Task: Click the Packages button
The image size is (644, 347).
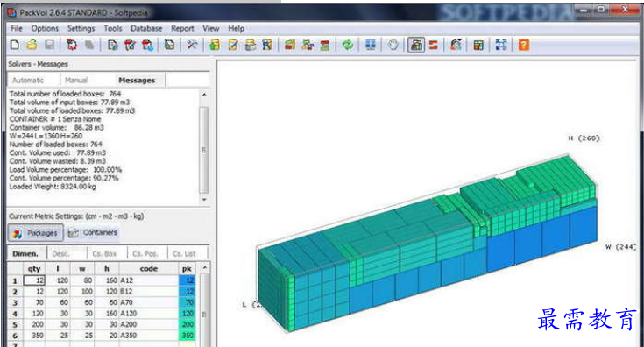Action: [36, 233]
